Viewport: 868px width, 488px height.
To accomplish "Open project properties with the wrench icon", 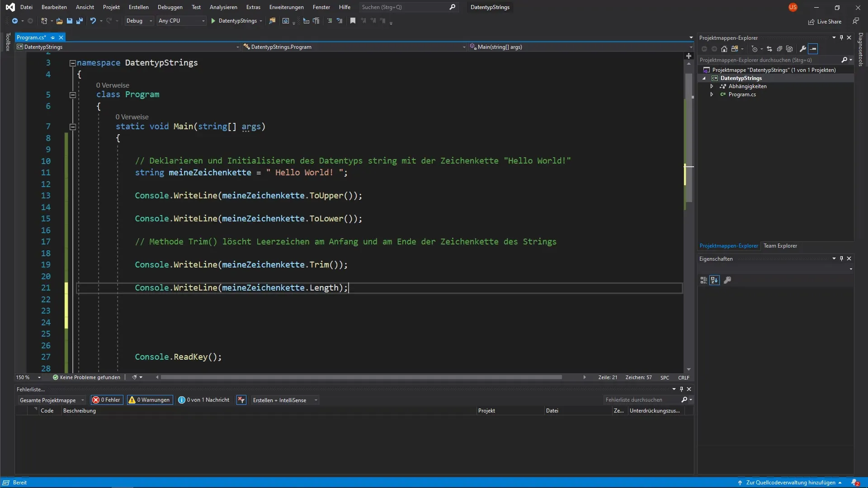I will [x=803, y=49].
